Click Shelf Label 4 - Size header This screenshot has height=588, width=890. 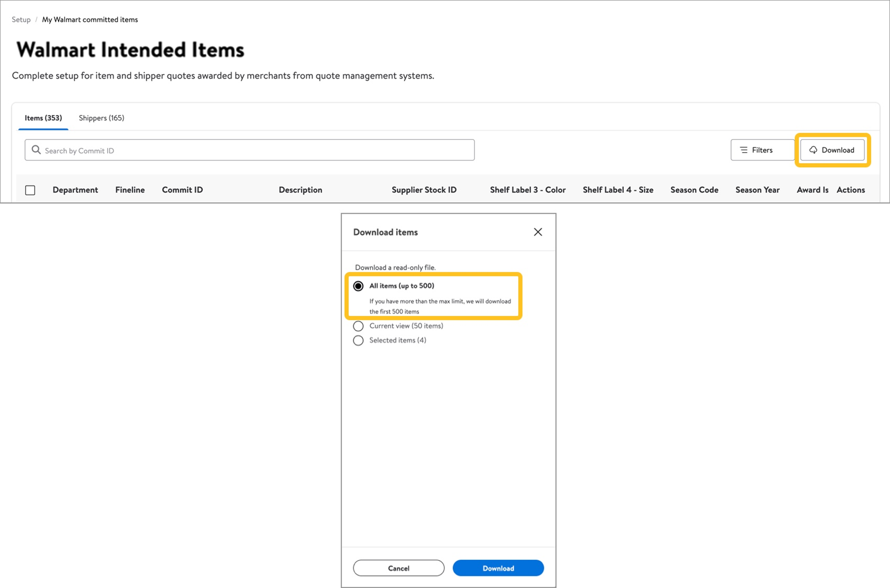tap(618, 190)
